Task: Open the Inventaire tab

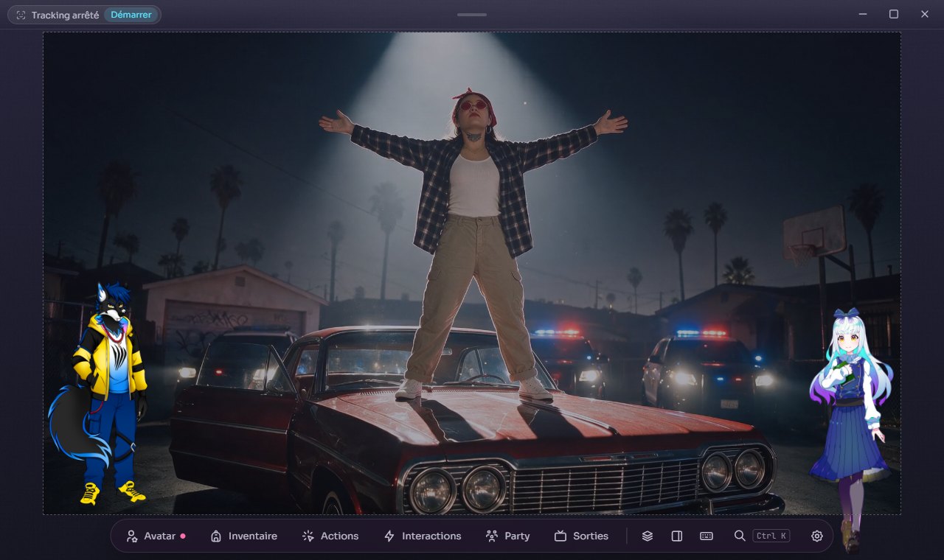Action: click(x=243, y=536)
